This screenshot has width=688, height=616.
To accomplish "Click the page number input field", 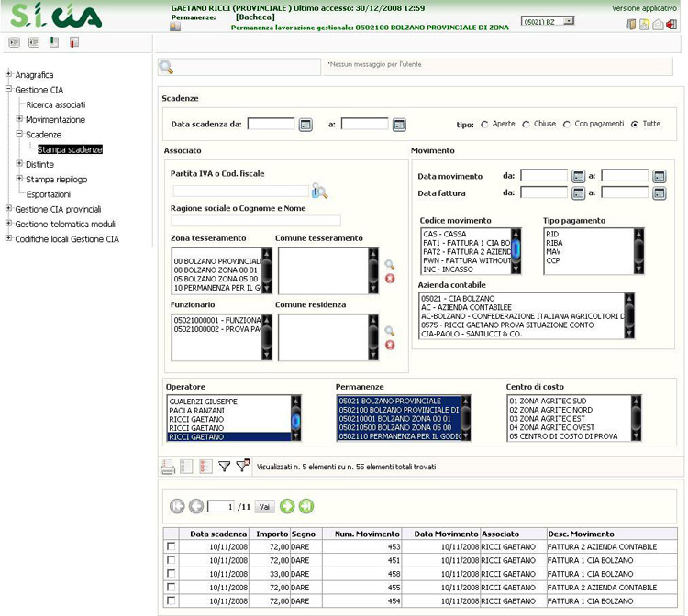I will 220,507.
